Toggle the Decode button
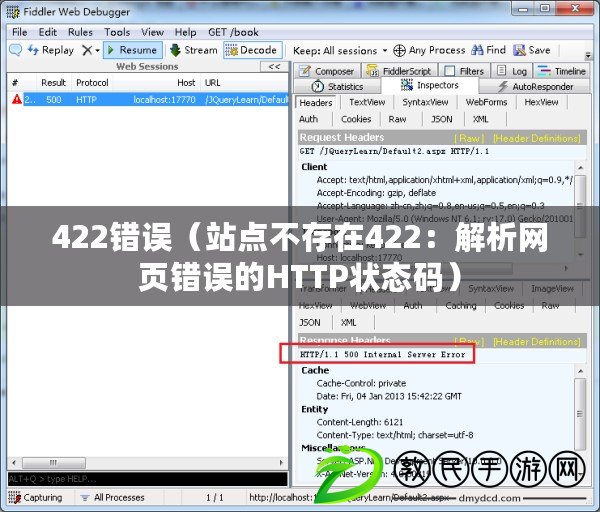The width and height of the screenshot is (600, 512). 253,50
